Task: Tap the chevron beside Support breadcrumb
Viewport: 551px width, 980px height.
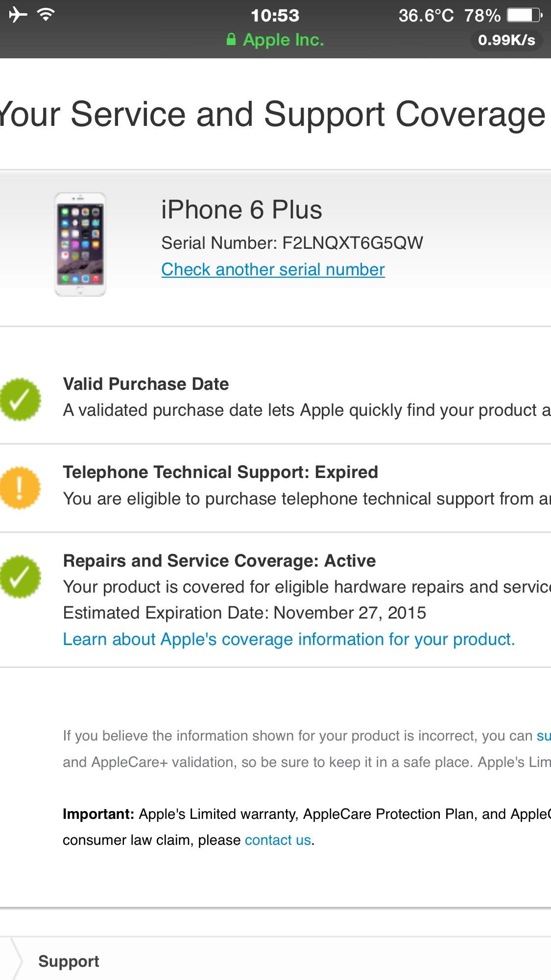Action: tap(17, 959)
